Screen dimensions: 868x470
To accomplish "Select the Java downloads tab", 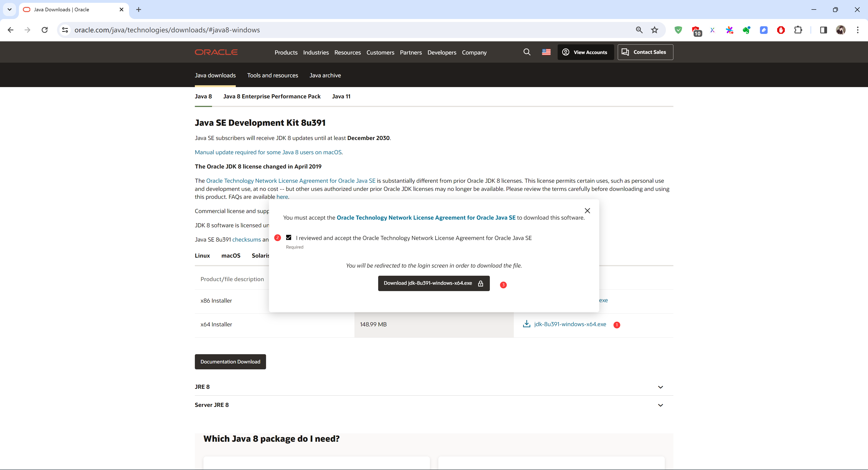I will tap(215, 75).
